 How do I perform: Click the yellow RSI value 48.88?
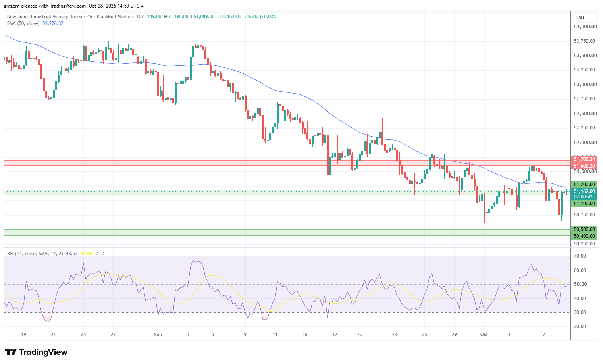click(x=86, y=253)
